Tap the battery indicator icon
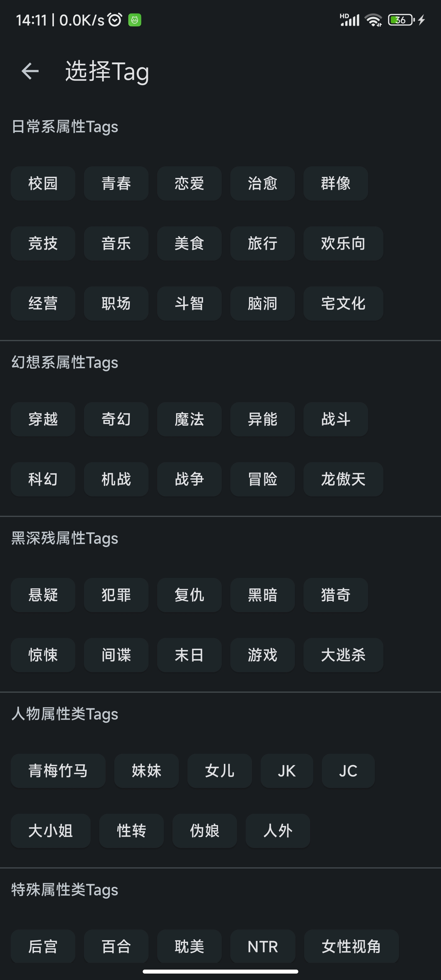 coord(401,20)
